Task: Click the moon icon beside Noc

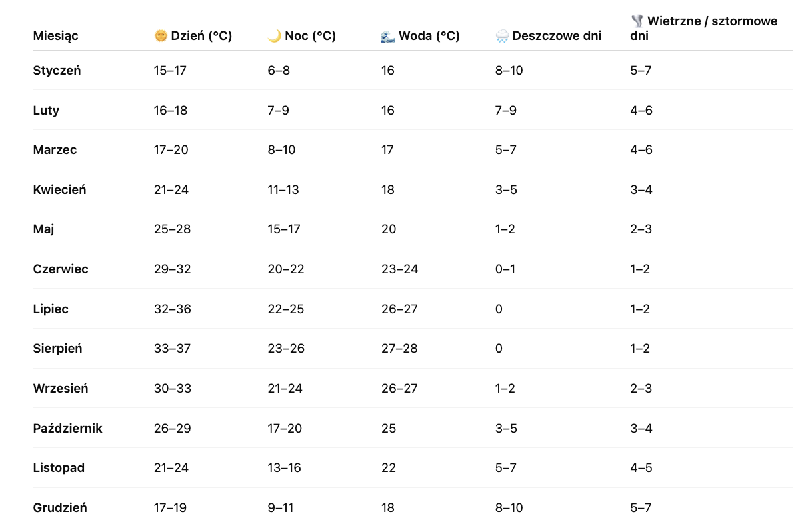Action: [x=274, y=36]
